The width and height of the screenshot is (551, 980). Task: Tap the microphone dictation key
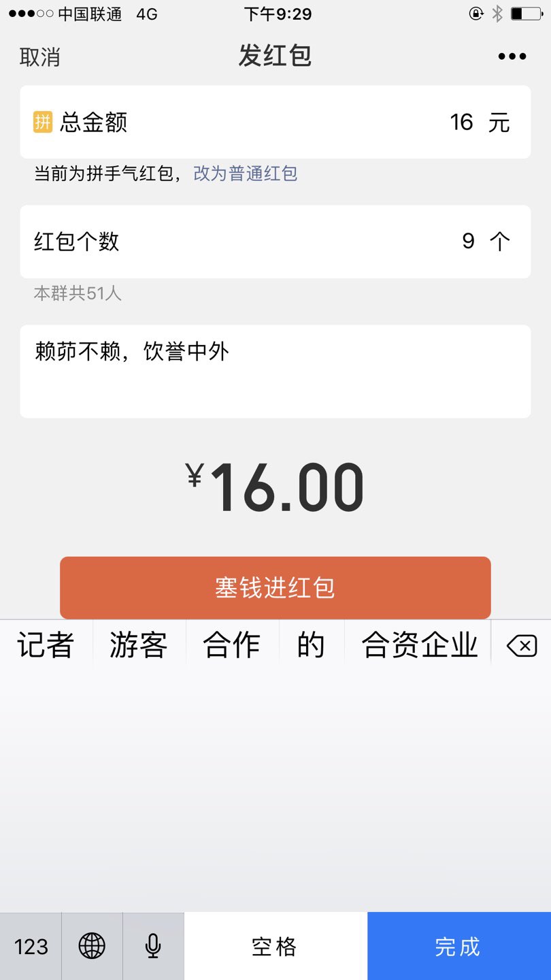click(153, 946)
